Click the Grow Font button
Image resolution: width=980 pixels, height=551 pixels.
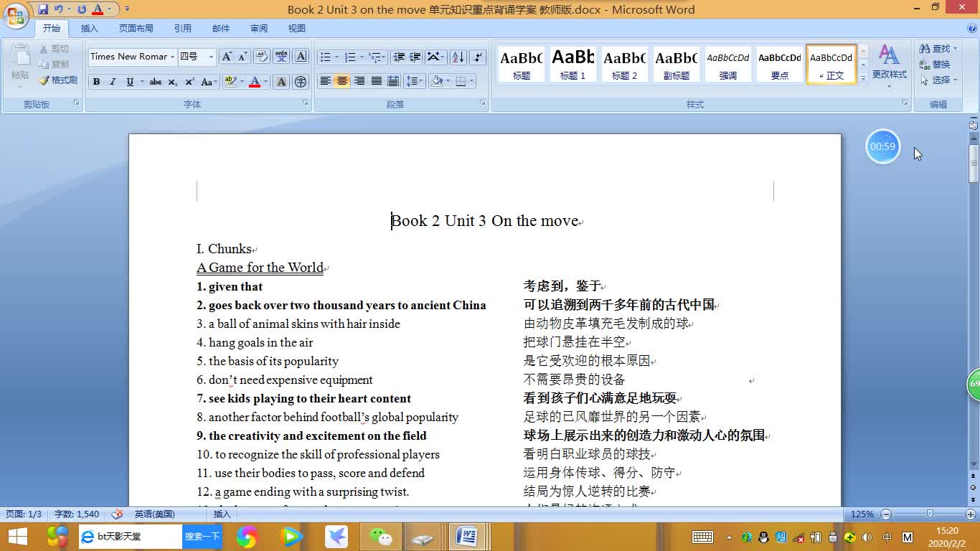click(x=227, y=57)
